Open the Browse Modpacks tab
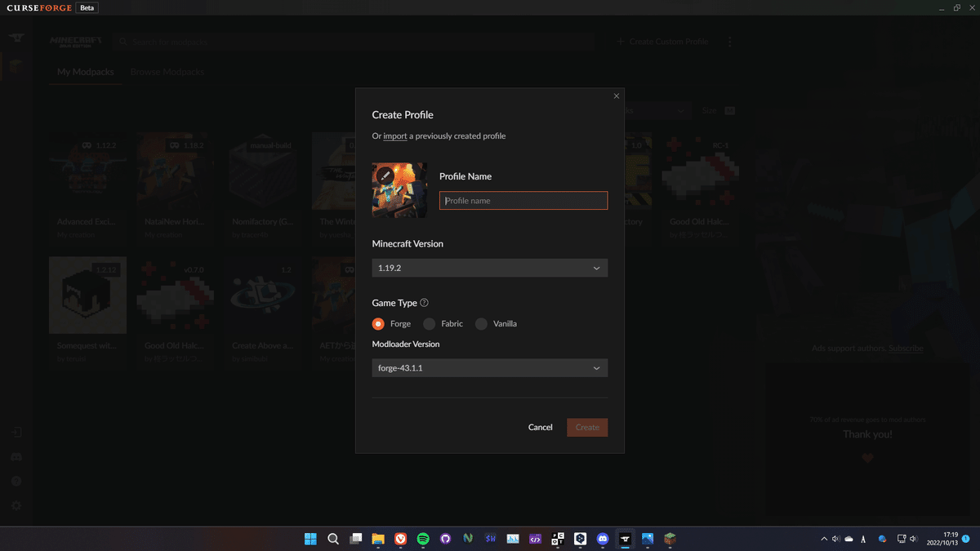 pyautogui.click(x=167, y=72)
